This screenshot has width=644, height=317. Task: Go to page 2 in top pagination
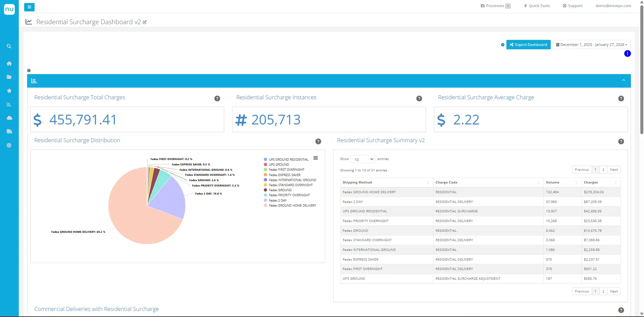(603, 170)
